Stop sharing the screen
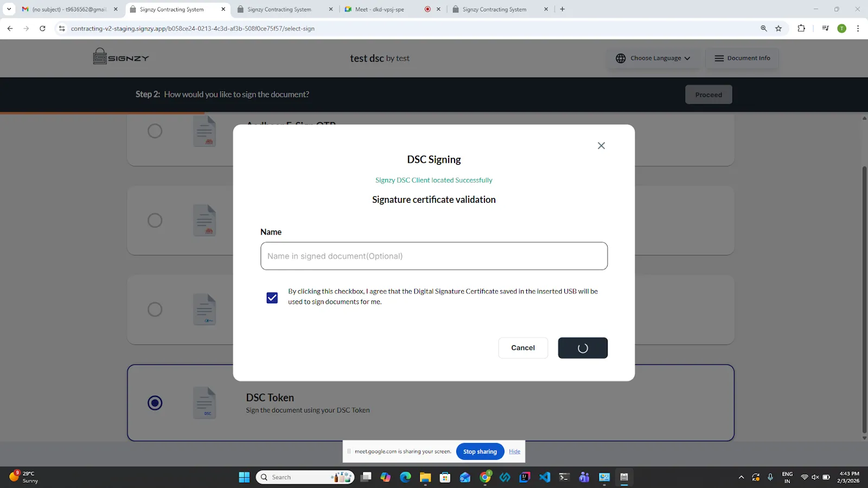Image resolution: width=868 pixels, height=488 pixels. 480,452
